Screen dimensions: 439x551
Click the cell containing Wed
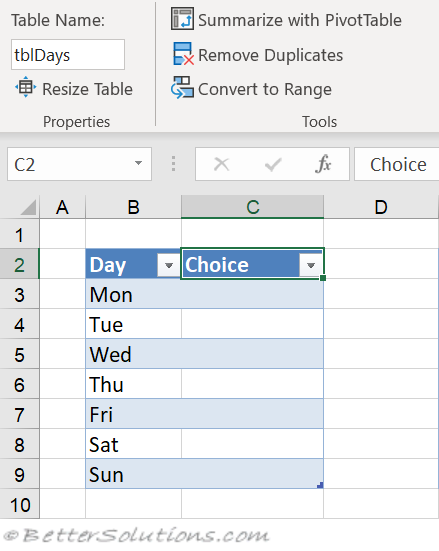[x=134, y=354]
